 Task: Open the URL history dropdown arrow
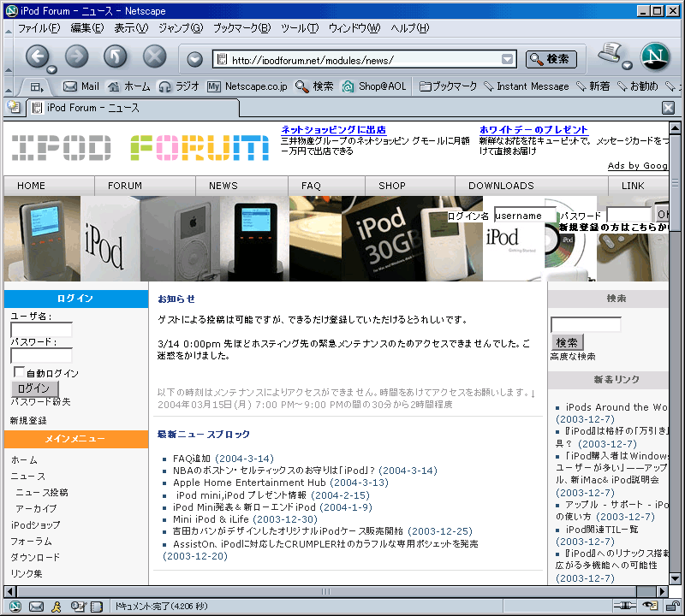[507, 59]
